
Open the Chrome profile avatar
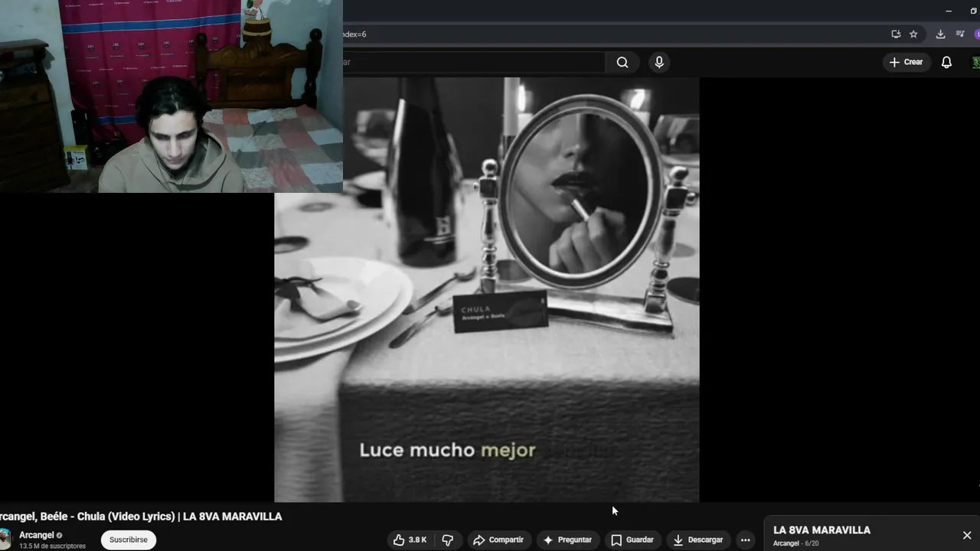(977, 34)
